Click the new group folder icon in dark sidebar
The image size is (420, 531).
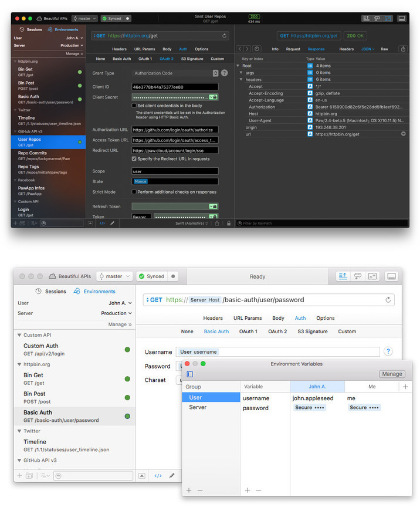click(x=22, y=223)
